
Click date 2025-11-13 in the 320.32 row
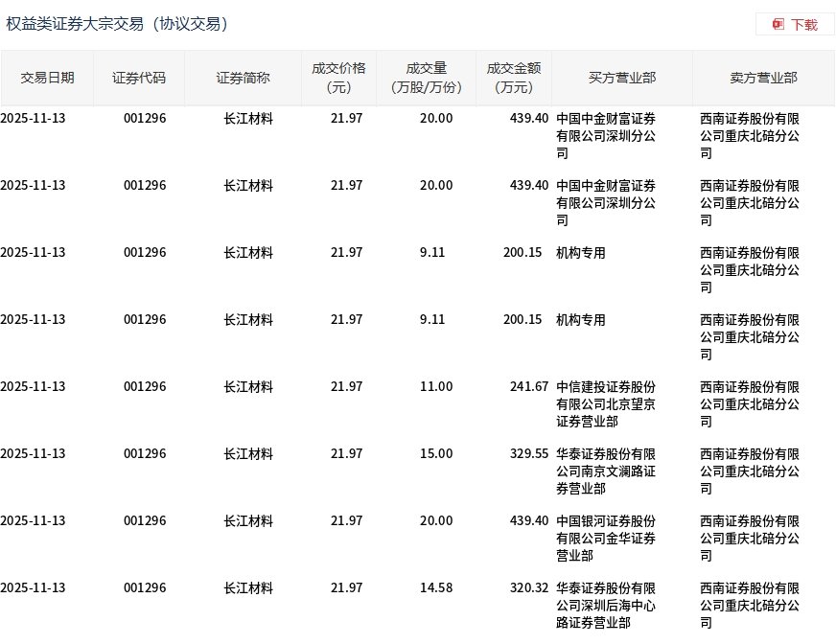(33, 588)
